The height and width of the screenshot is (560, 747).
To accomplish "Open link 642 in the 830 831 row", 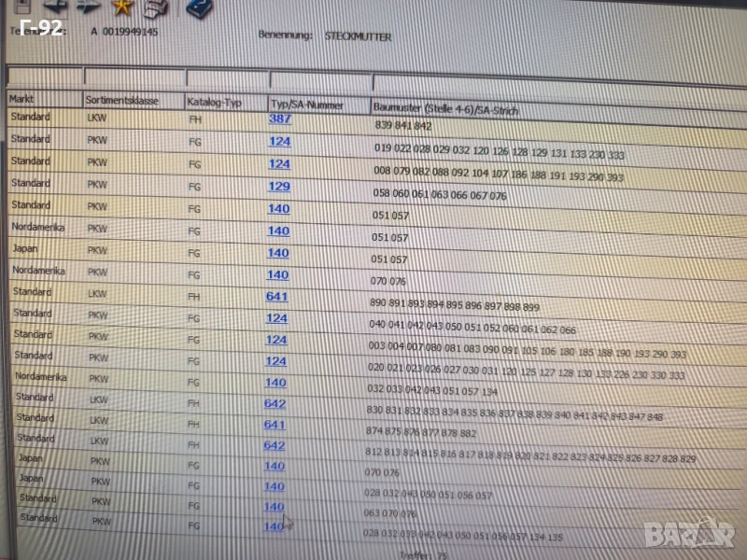I will point(275,403).
